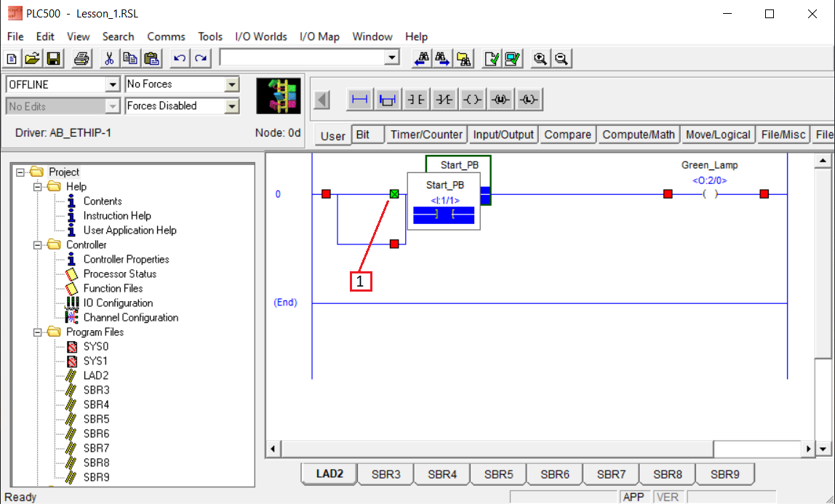Open the No Forces dropdown
The width and height of the screenshot is (835, 504).
tap(231, 84)
